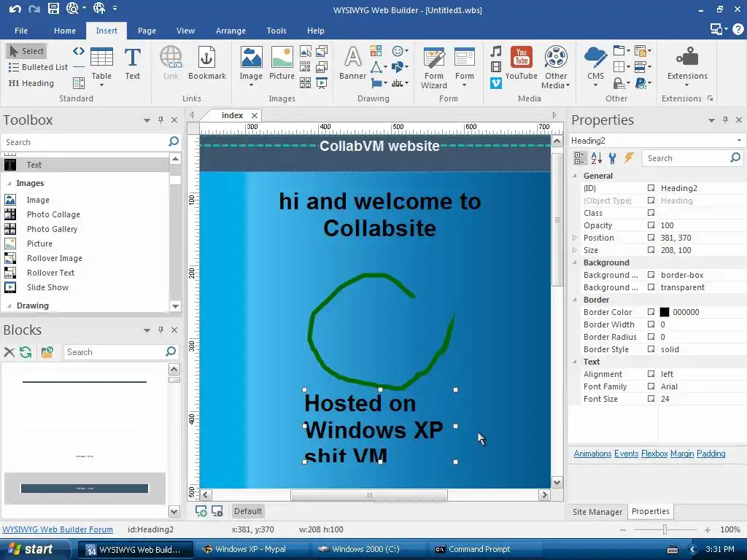Toggle the breakpoint box beside Font Size

tap(651, 399)
